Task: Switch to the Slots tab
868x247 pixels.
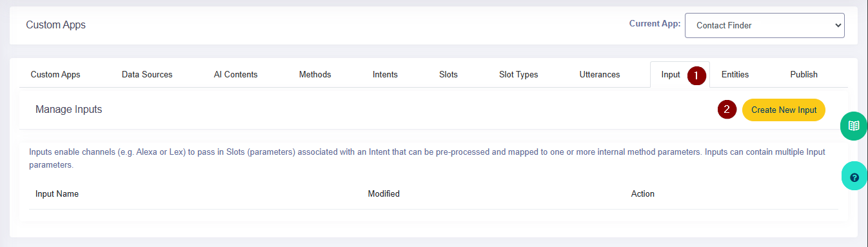Action: 448,74
